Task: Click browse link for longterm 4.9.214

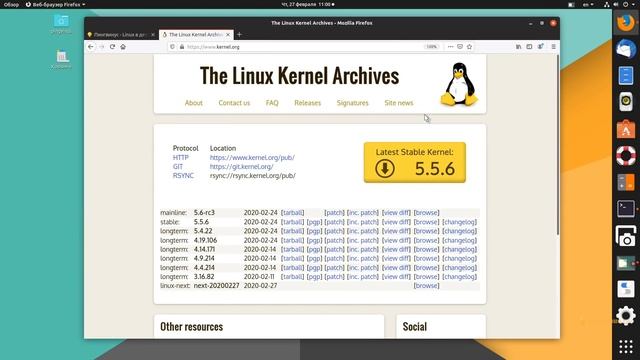Action: (426, 258)
